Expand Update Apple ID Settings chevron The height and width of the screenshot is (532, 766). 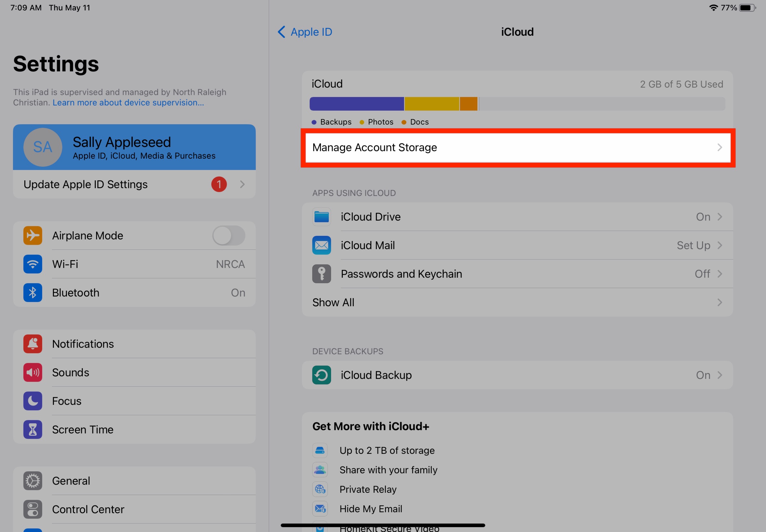(242, 184)
